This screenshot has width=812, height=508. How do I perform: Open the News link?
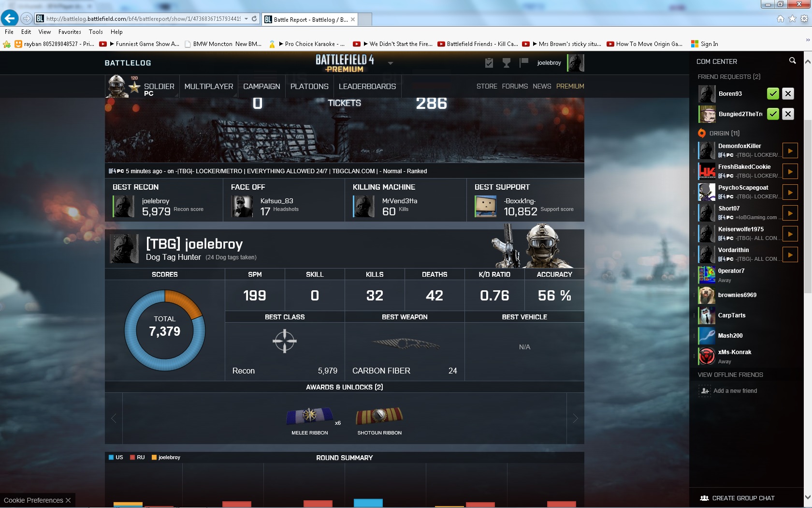pyautogui.click(x=542, y=86)
